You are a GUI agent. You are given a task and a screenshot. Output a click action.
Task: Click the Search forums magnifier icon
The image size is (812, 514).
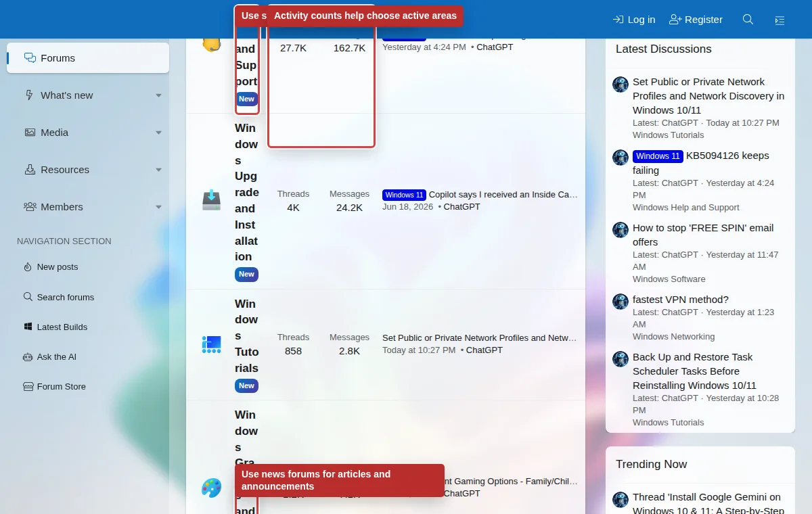(x=28, y=297)
